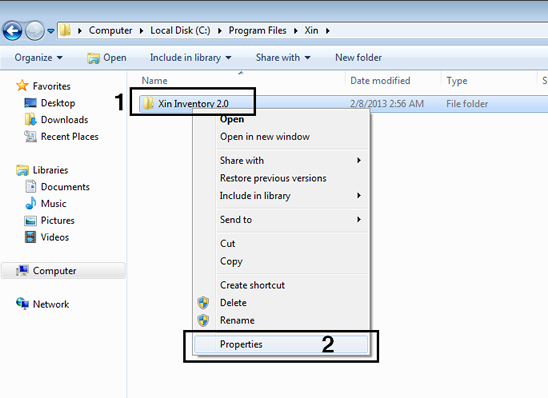Choose Cut in the context menu
This screenshot has width=548, height=398.
[228, 244]
